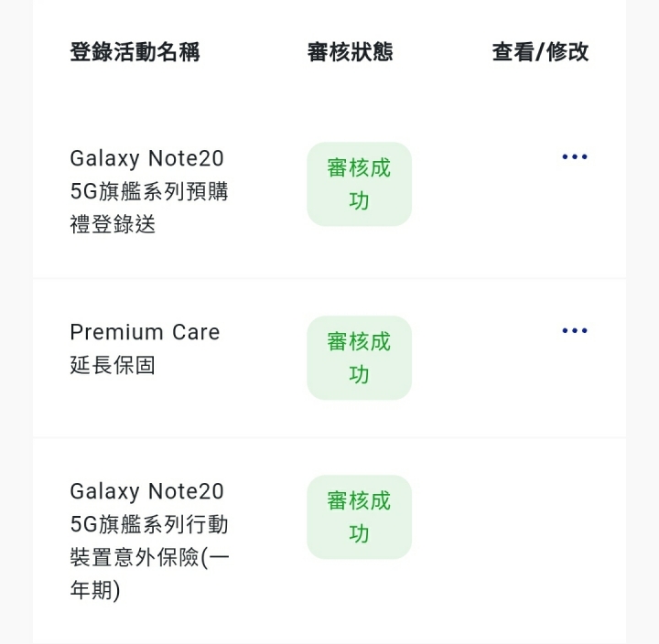Image resolution: width=659 pixels, height=644 pixels.
Task: Tap 審核成功 badge for 行動裝置意外保險 activity
Action: click(x=359, y=517)
